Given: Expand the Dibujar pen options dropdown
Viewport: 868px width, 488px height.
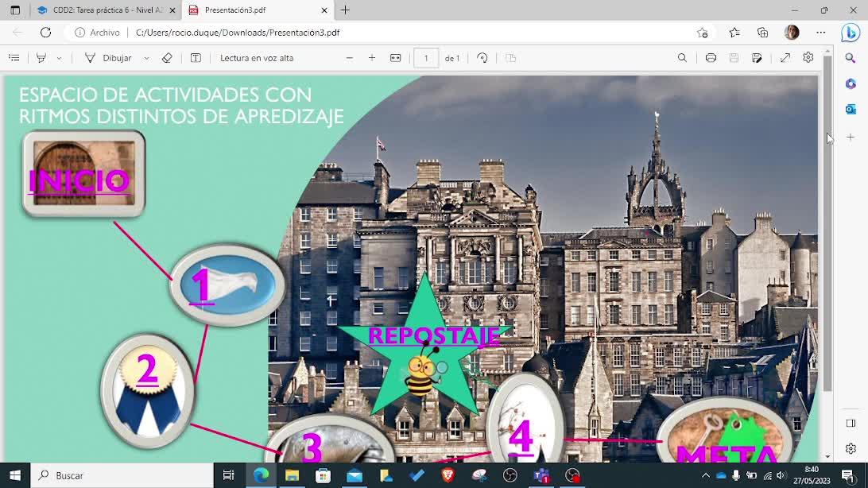Looking at the screenshot, I should [x=146, y=58].
